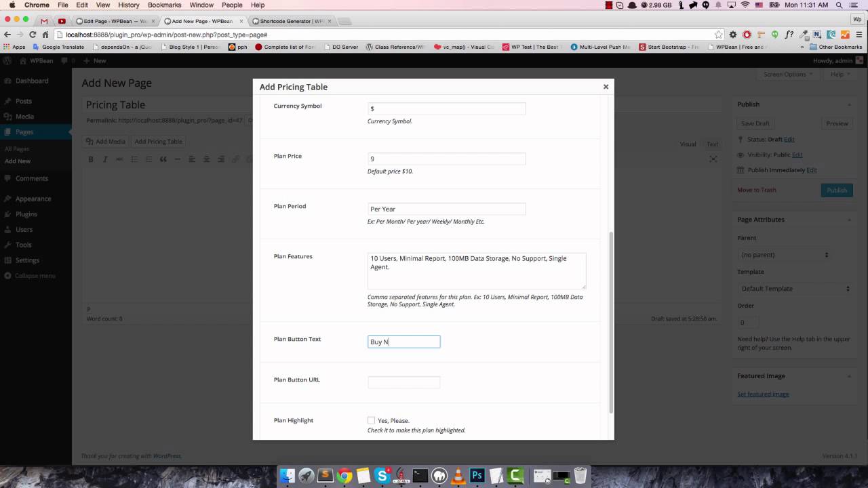Screen dimensions: 868x488
Task: Open the Gmail pinned tab
Action: 44,21
